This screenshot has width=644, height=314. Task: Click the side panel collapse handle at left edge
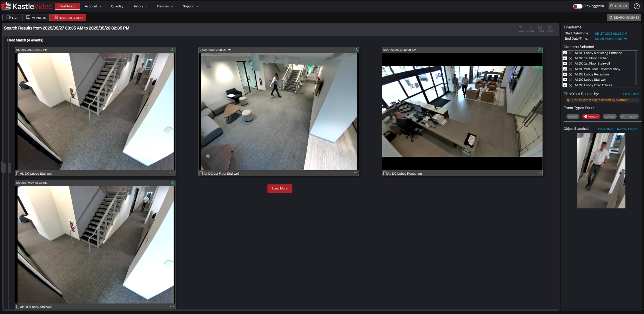[3, 167]
